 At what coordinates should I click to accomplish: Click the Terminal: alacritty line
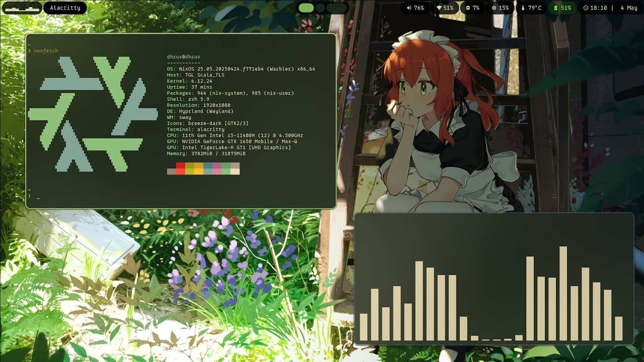pos(196,129)
